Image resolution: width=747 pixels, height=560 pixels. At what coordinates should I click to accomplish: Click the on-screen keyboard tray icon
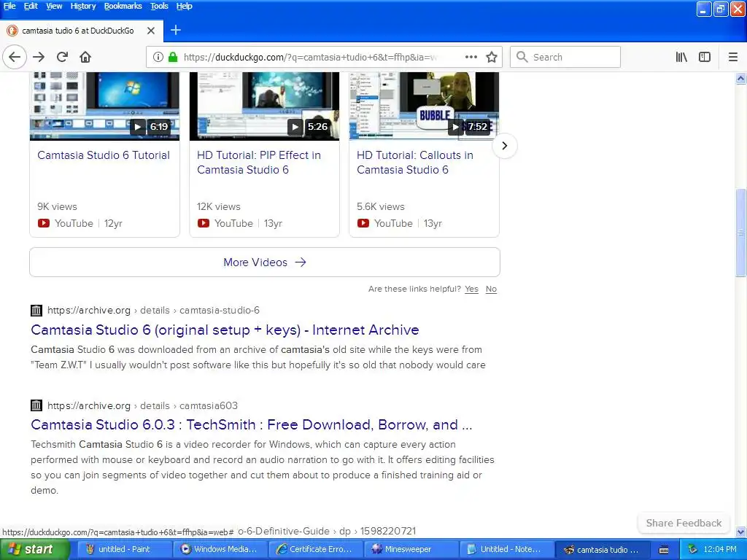(x=664, y=550)
